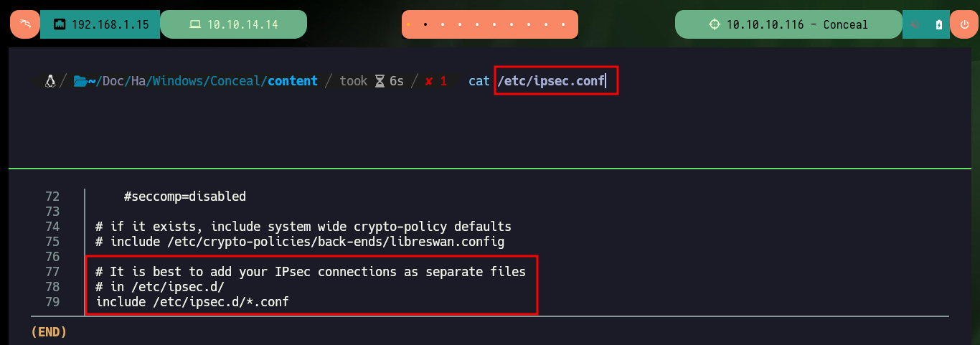980x345 pixels.
Task: Click the (END) pager indicator
Action: click(x=49, y=332)
